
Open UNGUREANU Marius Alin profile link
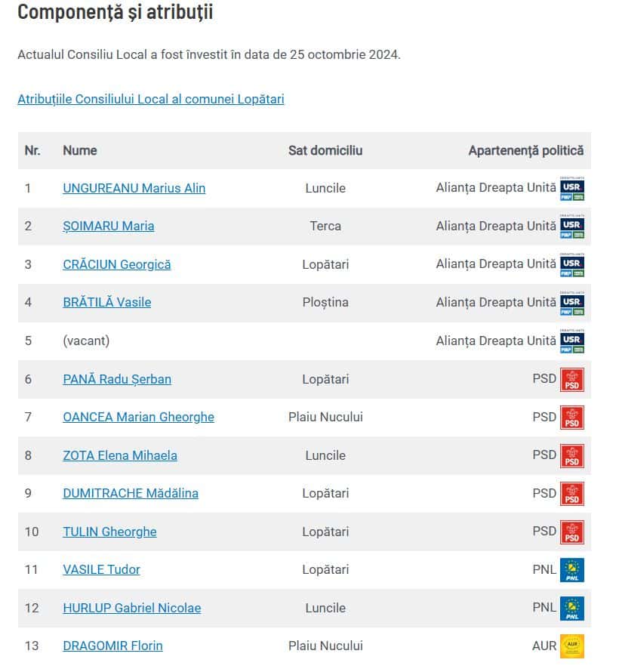(x=134, y=188)
